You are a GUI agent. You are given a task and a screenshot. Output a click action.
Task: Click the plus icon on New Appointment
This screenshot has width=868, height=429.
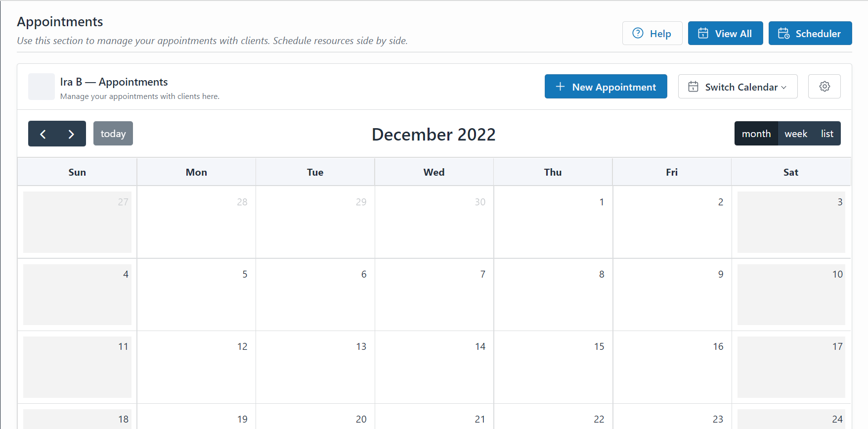(x=560, y=86)
